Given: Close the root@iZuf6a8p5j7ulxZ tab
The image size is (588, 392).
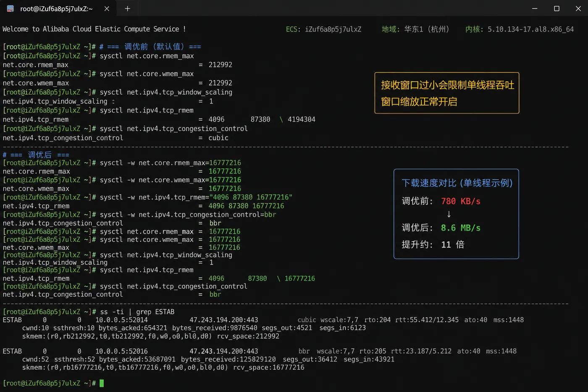Looking at the screenshot, I should click(107, 8).
